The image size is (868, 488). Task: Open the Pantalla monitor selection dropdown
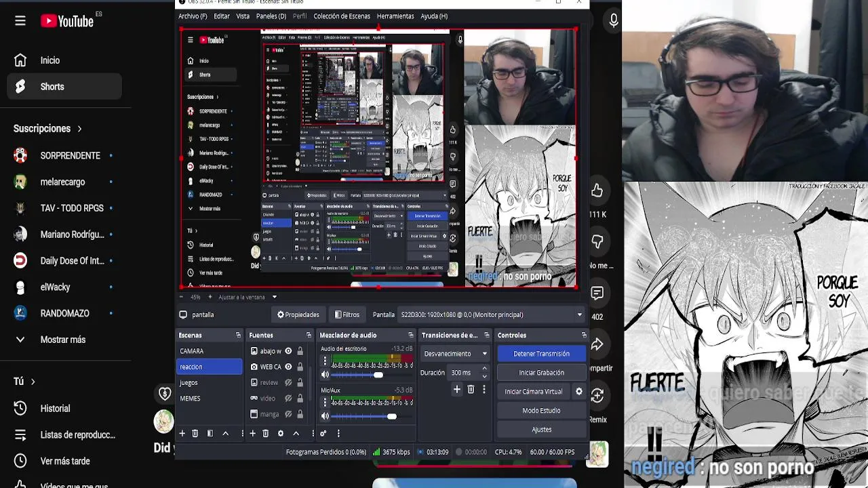492,314
